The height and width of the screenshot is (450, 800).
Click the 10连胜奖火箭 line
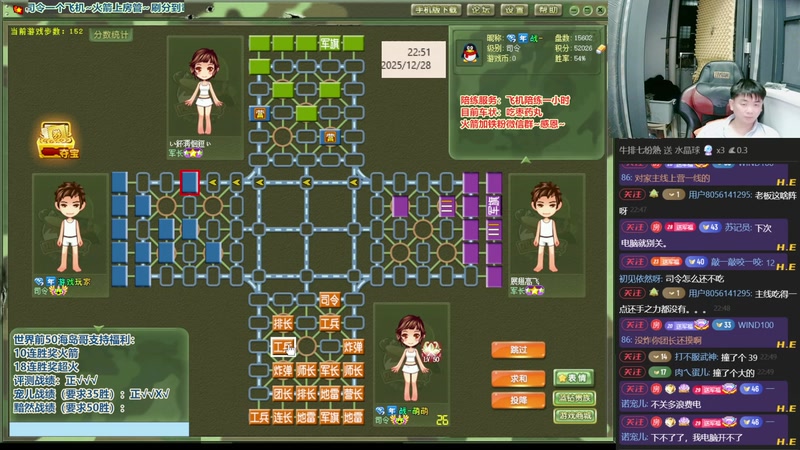[46, 353]
